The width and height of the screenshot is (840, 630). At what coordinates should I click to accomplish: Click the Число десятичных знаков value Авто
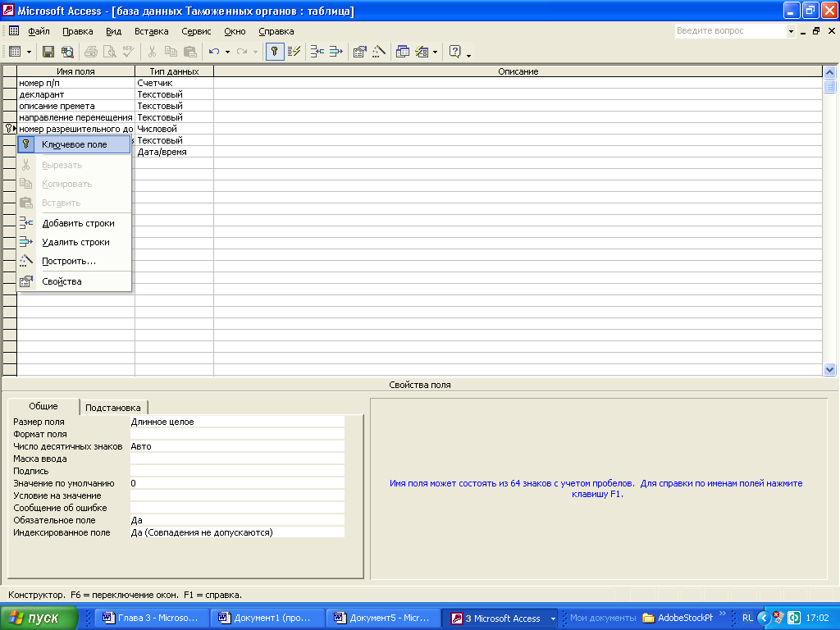click(237, 446)
